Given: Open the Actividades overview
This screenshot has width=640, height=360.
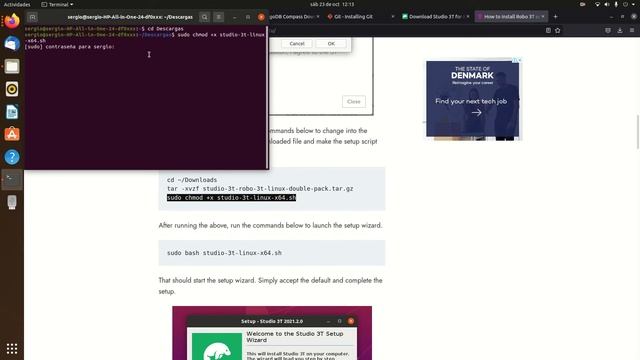Looking at the screenshot, I should (x=17, y=4).
